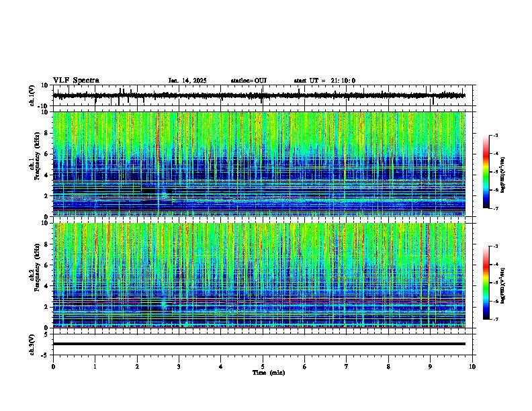Click the date 'Jan. 14, 2025'
Viewport: 532px width, 411px height.
pyautogui.click(x=187, y=81)
